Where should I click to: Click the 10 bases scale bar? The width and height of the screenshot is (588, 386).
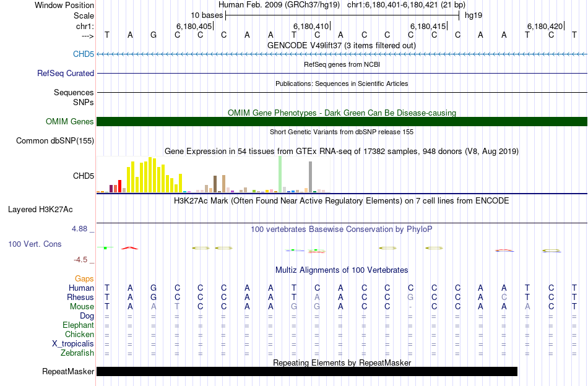point(342,15)
